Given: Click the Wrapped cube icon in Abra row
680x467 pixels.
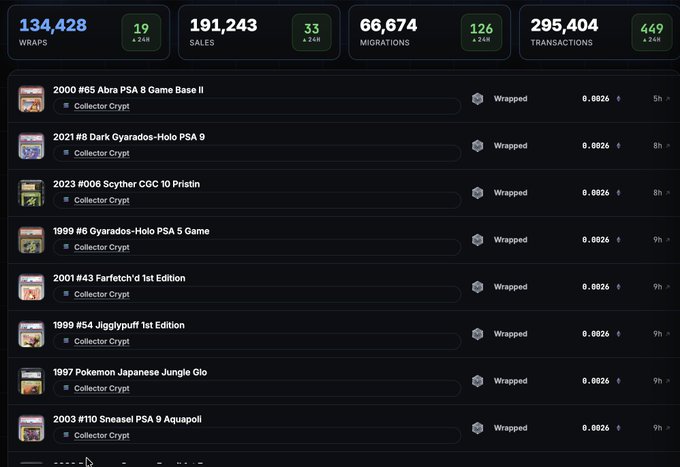Looking at the screenshot, I should click(477, 99).
